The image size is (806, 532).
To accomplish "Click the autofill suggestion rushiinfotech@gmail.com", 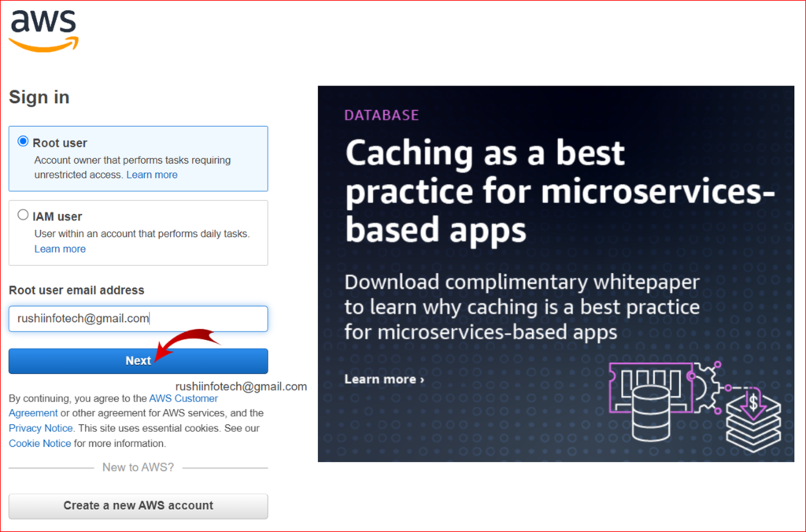I will [x=241, y=386].
